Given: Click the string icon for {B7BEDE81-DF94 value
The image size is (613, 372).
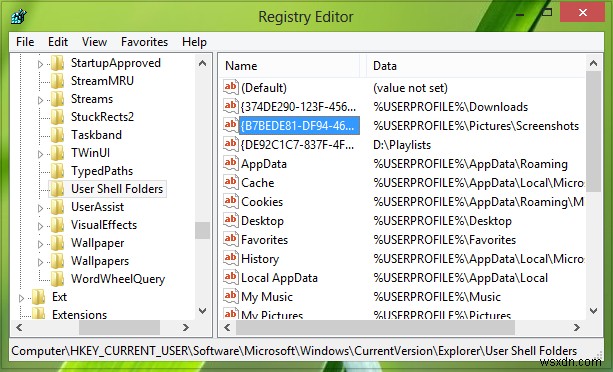Looking at the screenshot, I should coord(231,125).
